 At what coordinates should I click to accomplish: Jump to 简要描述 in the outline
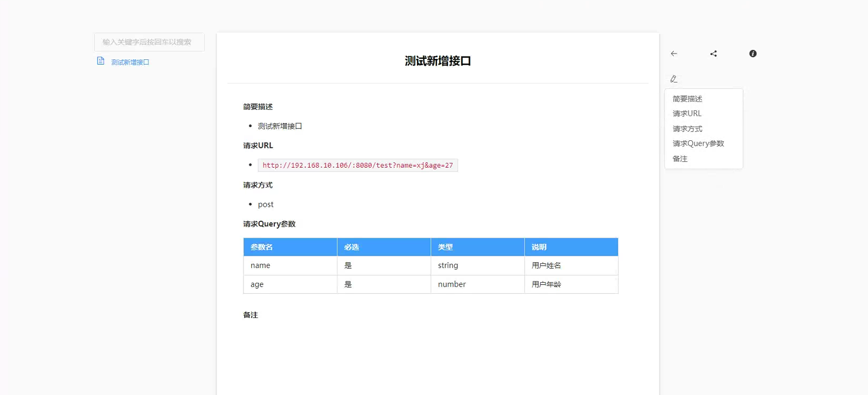point(687,99)
